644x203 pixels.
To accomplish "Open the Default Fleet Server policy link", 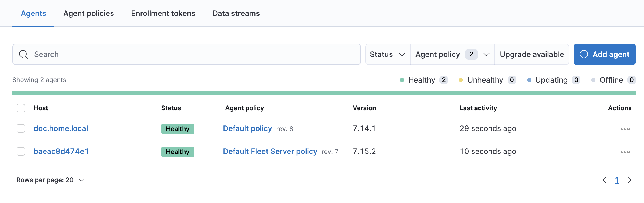I will click(270, 151).
